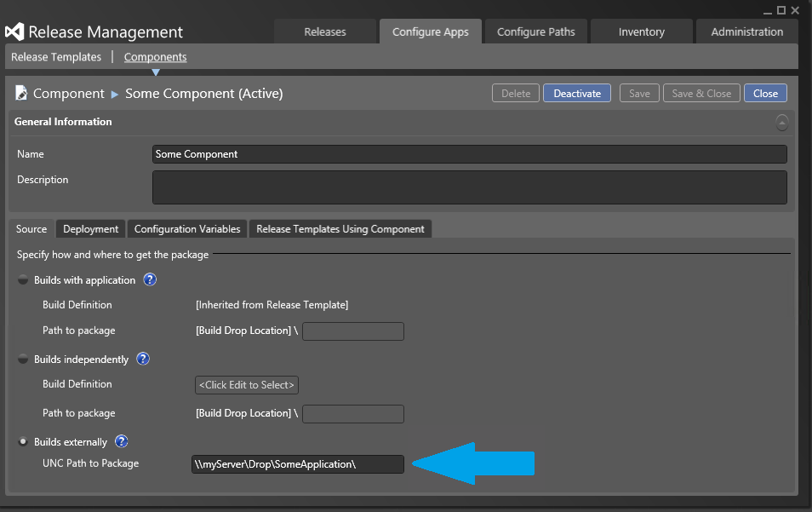
Task: Maximize the Release Management window
Action: (x=781, y=10)
